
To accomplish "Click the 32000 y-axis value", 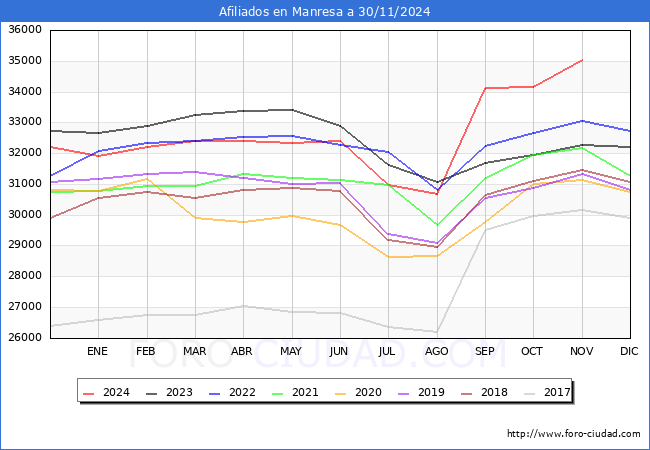I will [25, 152].
